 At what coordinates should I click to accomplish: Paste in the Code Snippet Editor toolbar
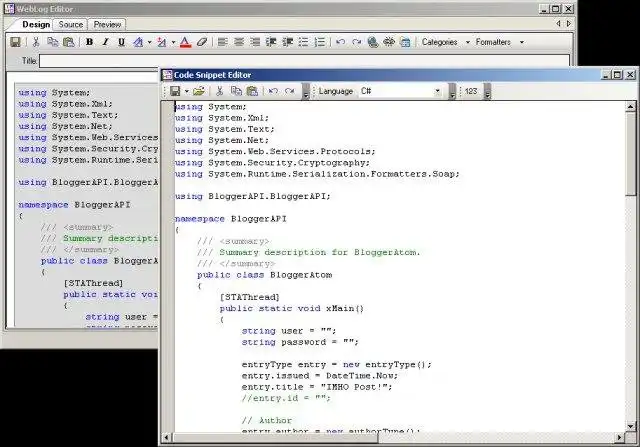253,91
